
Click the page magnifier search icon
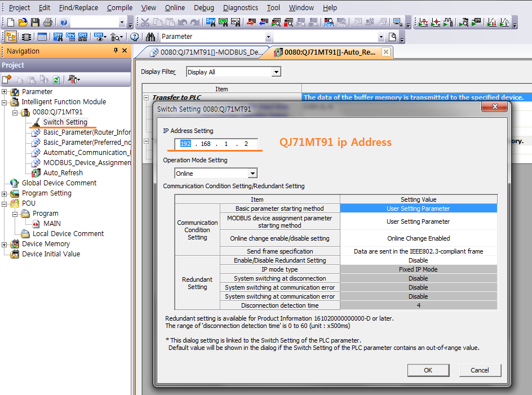393,37
